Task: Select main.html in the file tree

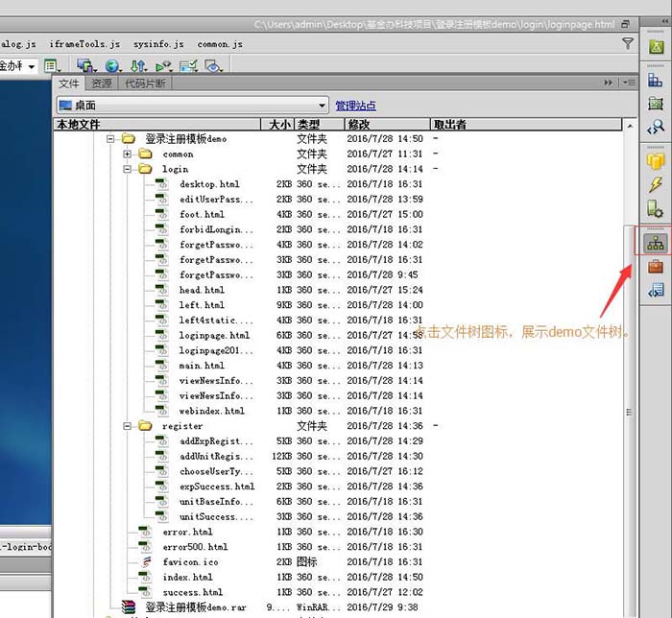Action: click(x=202, y=366)
